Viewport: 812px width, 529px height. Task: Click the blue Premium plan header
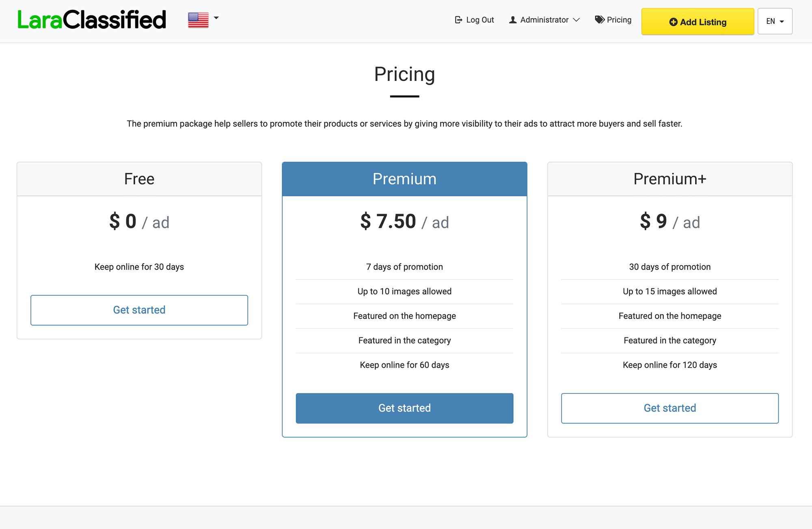point(404,179)
